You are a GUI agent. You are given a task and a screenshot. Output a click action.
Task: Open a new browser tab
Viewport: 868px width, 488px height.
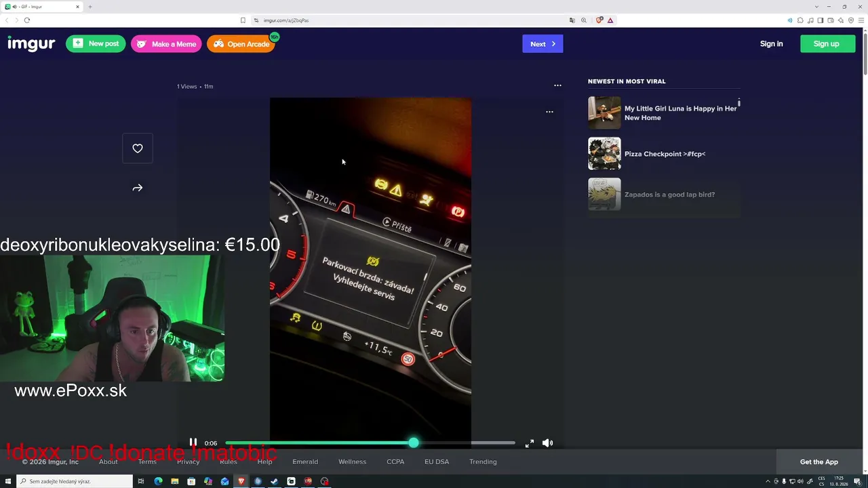(x=90, y=7)
